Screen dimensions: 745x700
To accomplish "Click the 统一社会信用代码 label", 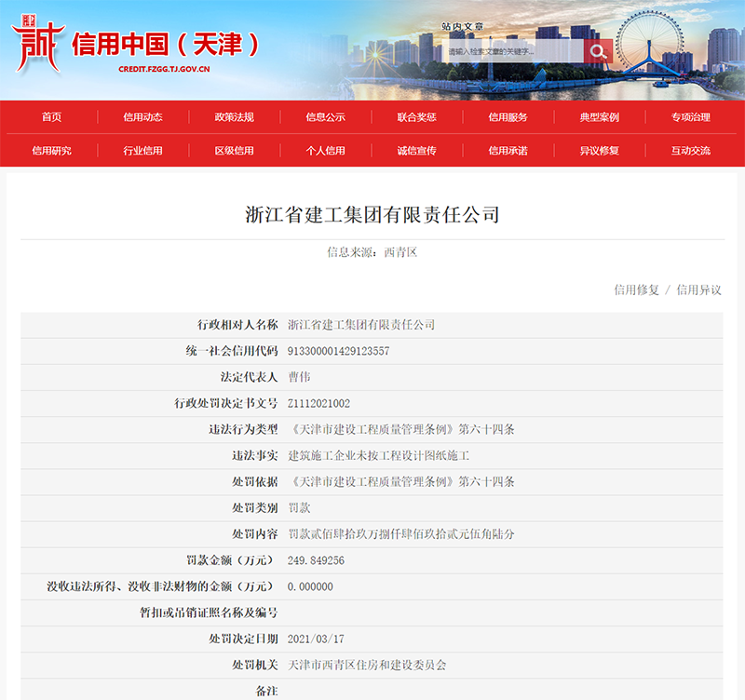I will pos(232,351).
